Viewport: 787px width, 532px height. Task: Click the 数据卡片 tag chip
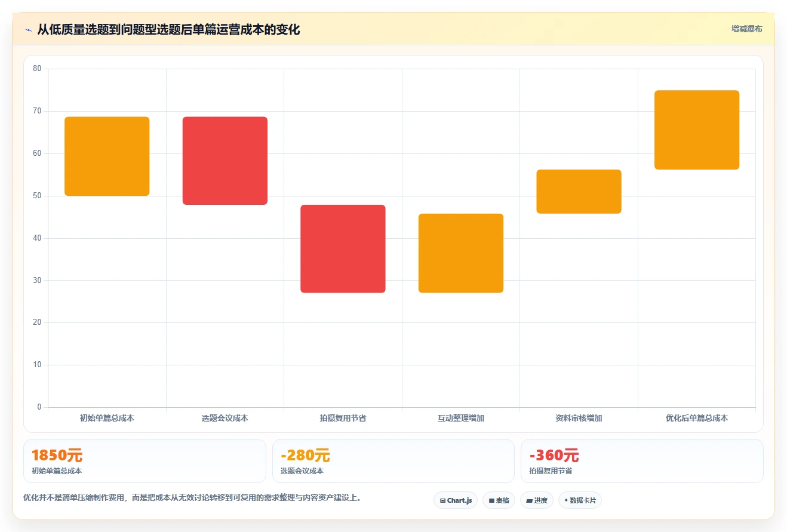pyautogui.click(x=580, y=500)
